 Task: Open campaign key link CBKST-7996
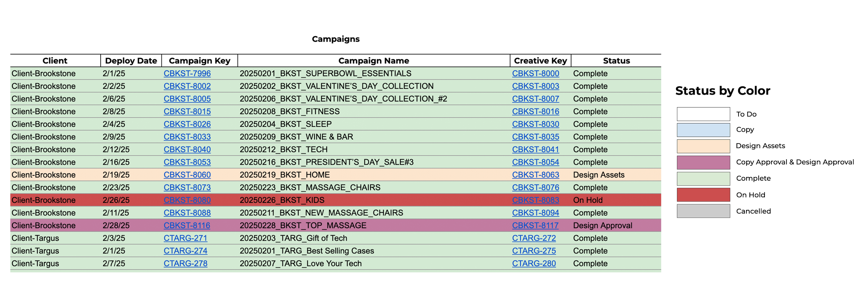[x=187, y=74]
